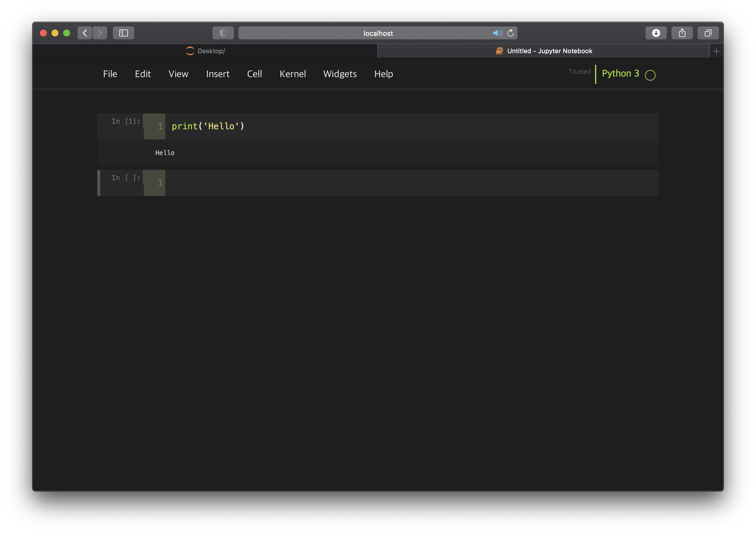Expand the Cell menu
Image resolution: width=756 pixels, height=534 pixels.
254,74
